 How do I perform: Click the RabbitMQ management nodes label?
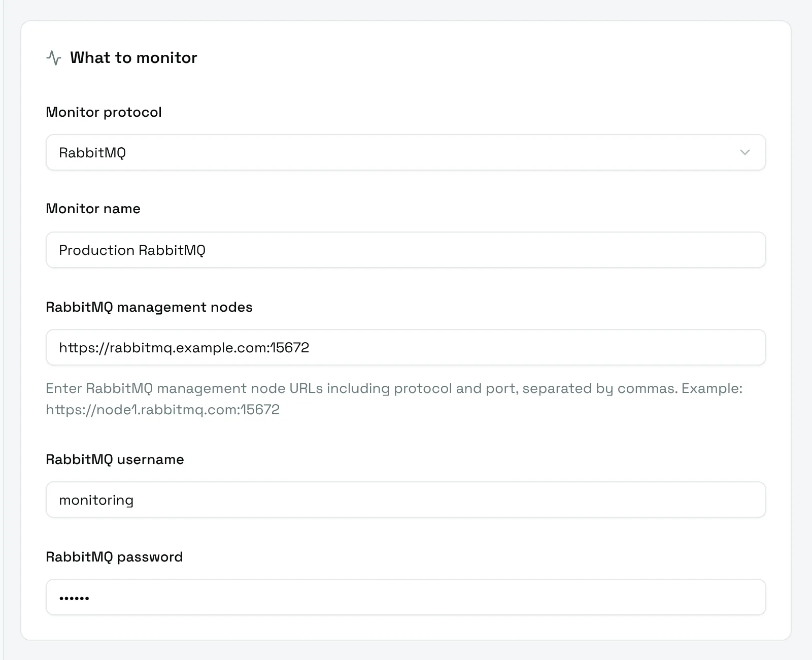149,307
